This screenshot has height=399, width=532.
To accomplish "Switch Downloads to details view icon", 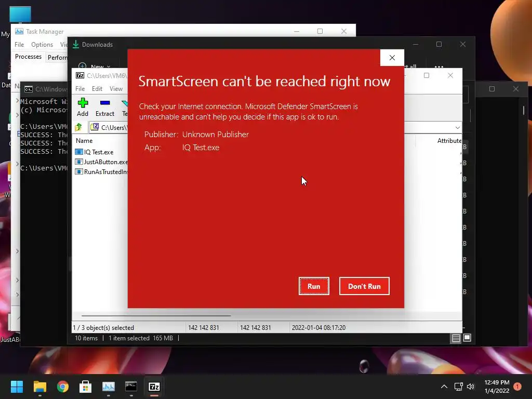I will pos(456,338).
